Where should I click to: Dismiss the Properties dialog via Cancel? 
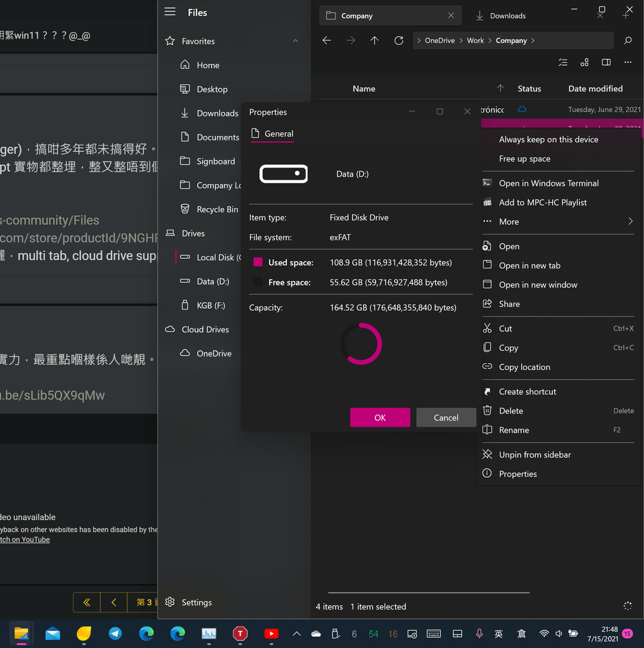tap(446, 418)
